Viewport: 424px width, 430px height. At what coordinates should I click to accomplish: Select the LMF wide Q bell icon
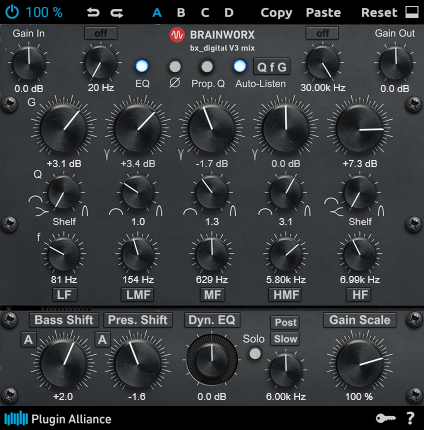click(116, 212)
